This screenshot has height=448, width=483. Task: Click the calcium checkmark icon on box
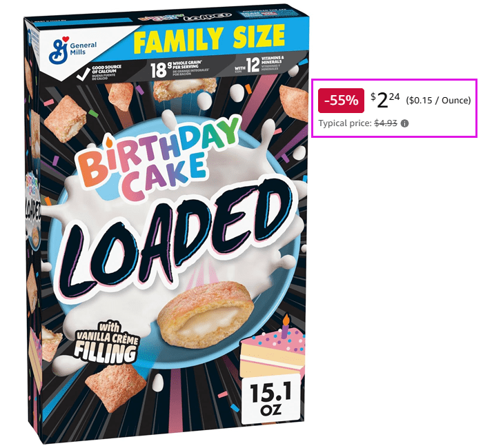click(83, 74)
